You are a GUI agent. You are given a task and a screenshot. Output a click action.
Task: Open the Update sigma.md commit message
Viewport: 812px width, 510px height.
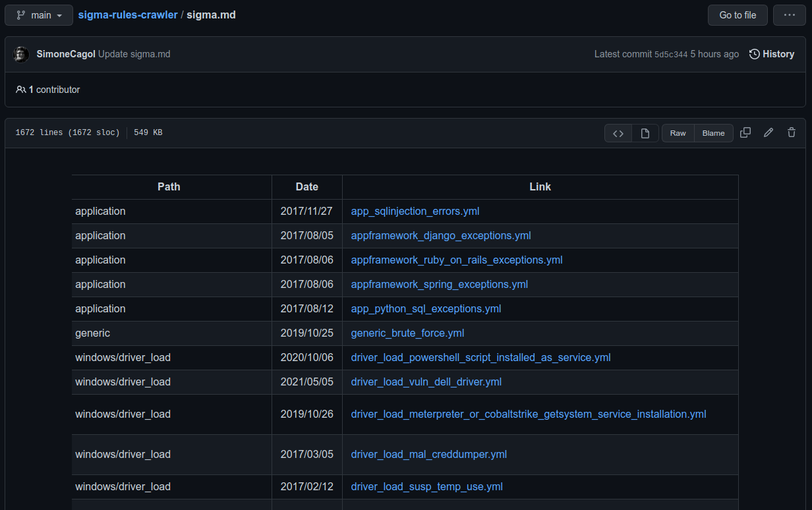click(134, 54)
